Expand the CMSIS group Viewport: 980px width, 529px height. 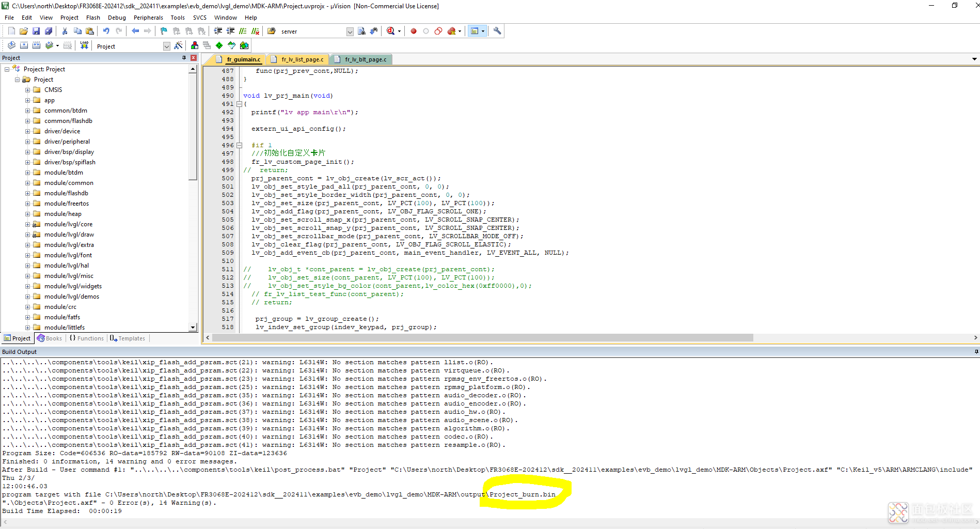(27, 89)
